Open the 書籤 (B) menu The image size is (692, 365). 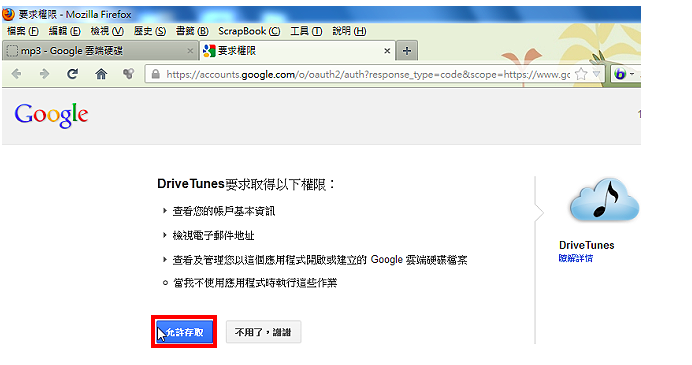(x=192, y=31)
